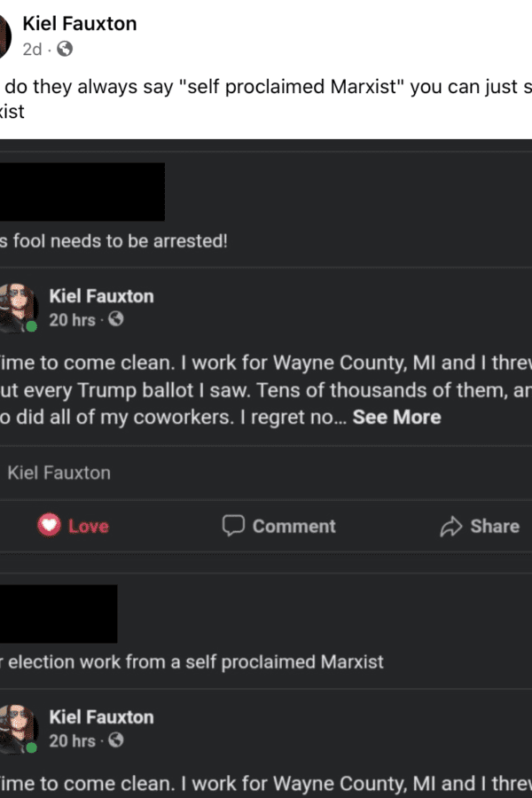
Task: Click the Kiel Fauxton name in the first shared post
Action: [x=101, y=296]
